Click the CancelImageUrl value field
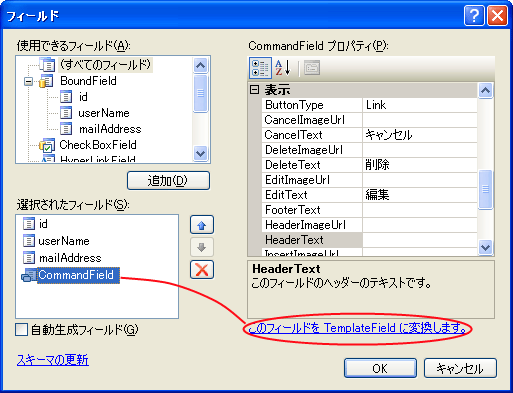513x393 pixels. click(x=420, y=120)
